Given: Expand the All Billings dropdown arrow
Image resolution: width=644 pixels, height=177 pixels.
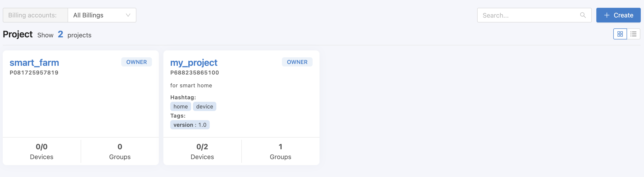Looking at the screenshot, I should click(x=128, y=15).
